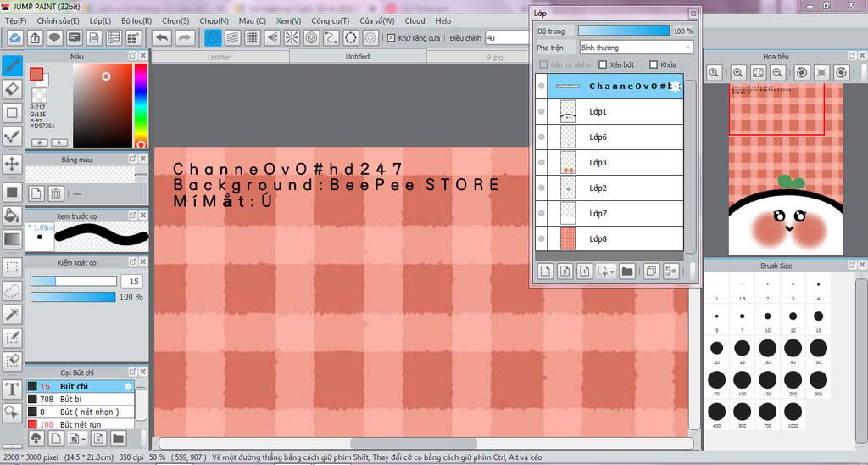This screenshot has width=868, height=465.
Task: Click the brush size slider in Kiểm soát cọ
Action: pyautogui.click(x=73, y=281)
